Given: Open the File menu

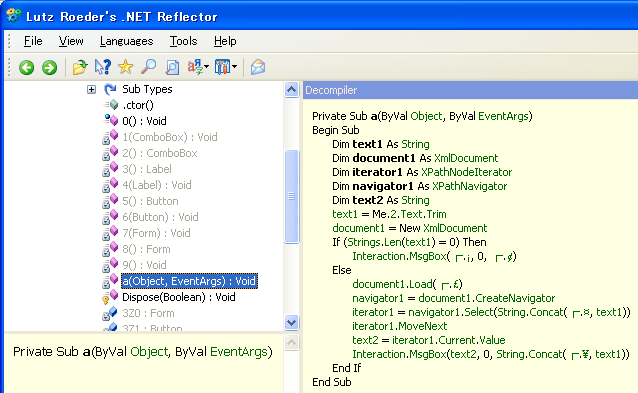Looking at the screenshot, I should tap(33, 41).
